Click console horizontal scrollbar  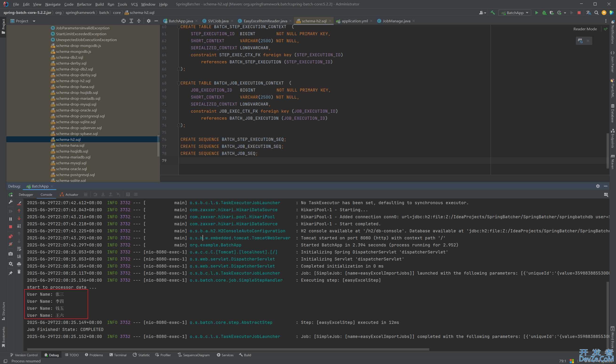pos(228,349)
